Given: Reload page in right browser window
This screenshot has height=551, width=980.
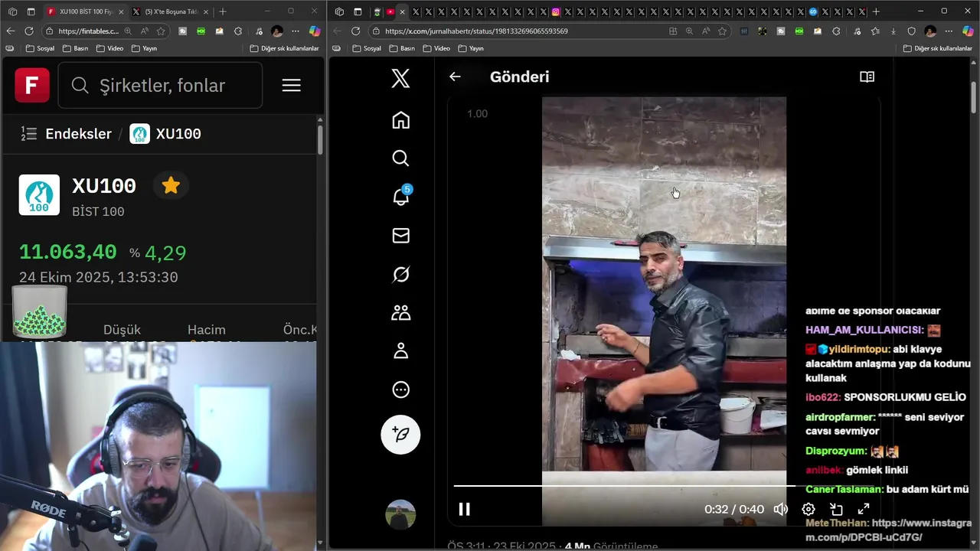Looking at the screenshot, I should click(356, 31).
